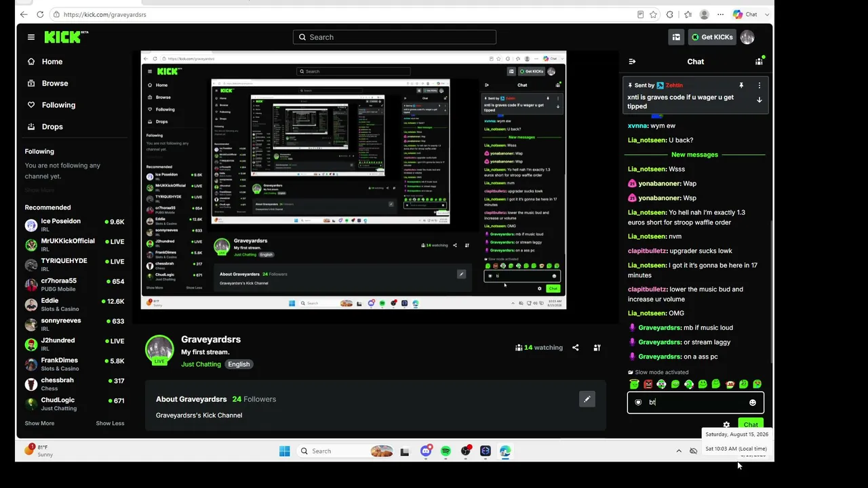Open the pinned message three-dot options
868x488 pixels.
pyautogui.click(x=759, y=85)
